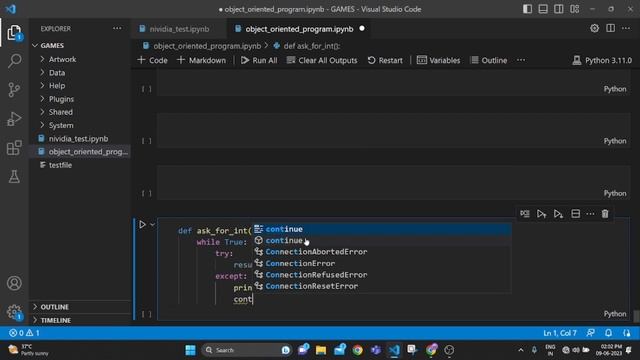Toggle secondary sidebar layout icon
The height and width of the screenshot is (360, 640).
[558, 9]
